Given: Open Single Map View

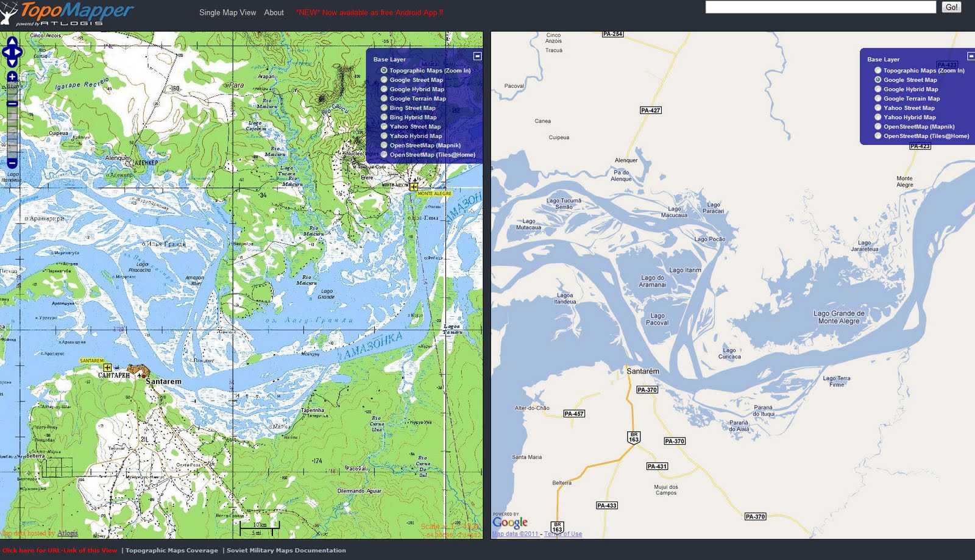Looking at the screenshot, I should pyautogui.click(x=228, y=12).
